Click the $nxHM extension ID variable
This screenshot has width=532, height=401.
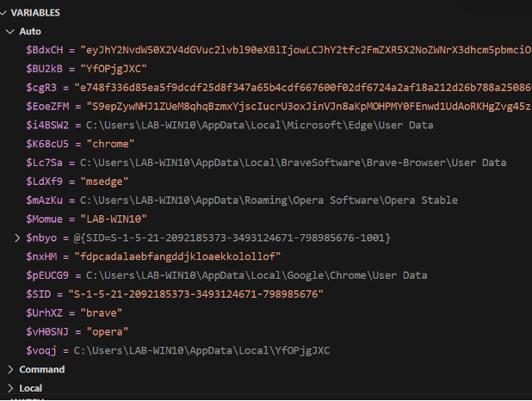point(172,256)
